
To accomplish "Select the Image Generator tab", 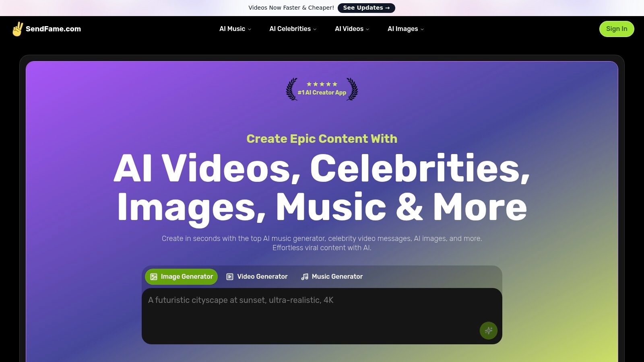I will pos(181,276).
